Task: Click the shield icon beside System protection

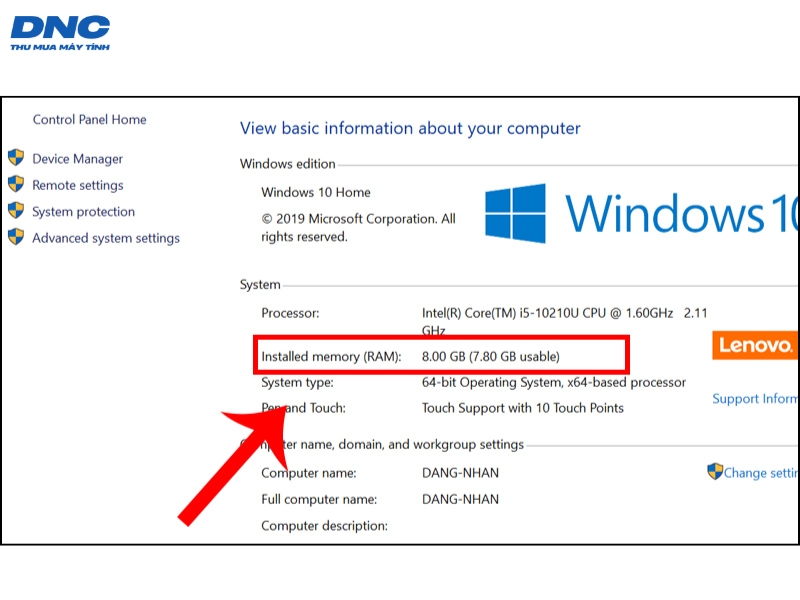Action: click(16, 211)
